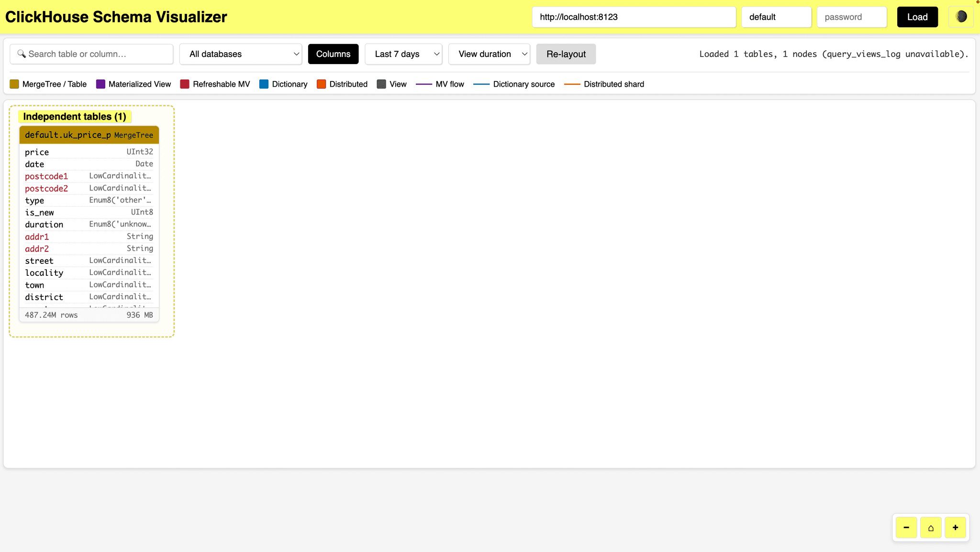Select the price column row
Viewport: 980px width, 552px height.
[89, 152]
